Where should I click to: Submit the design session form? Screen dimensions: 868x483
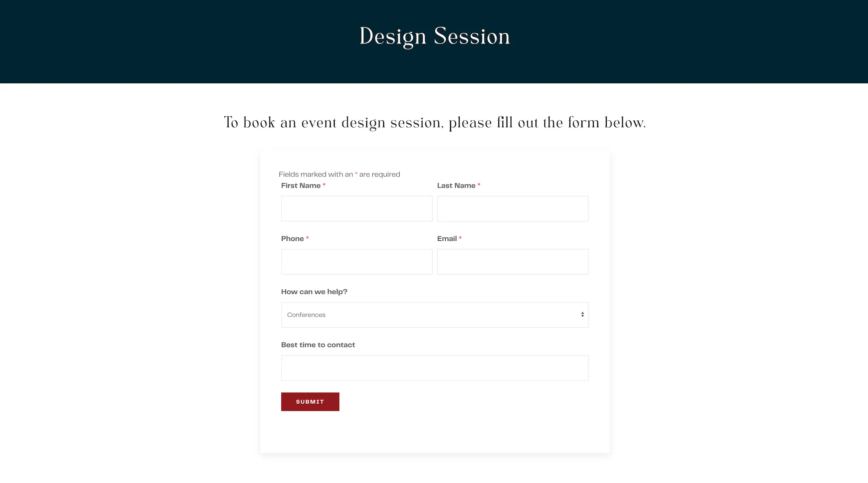310,401
